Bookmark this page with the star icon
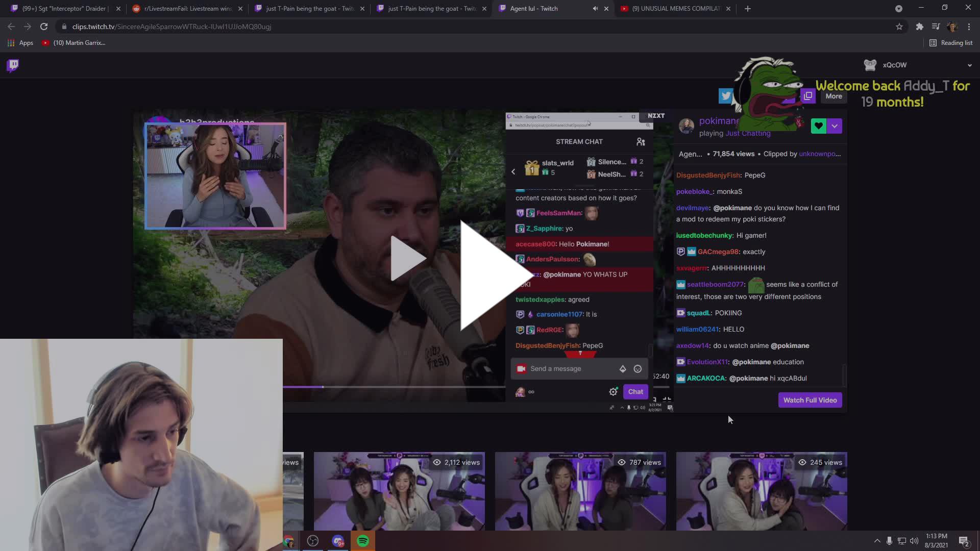The height and width of the screenshot is (551, 980). coord(899,27)
